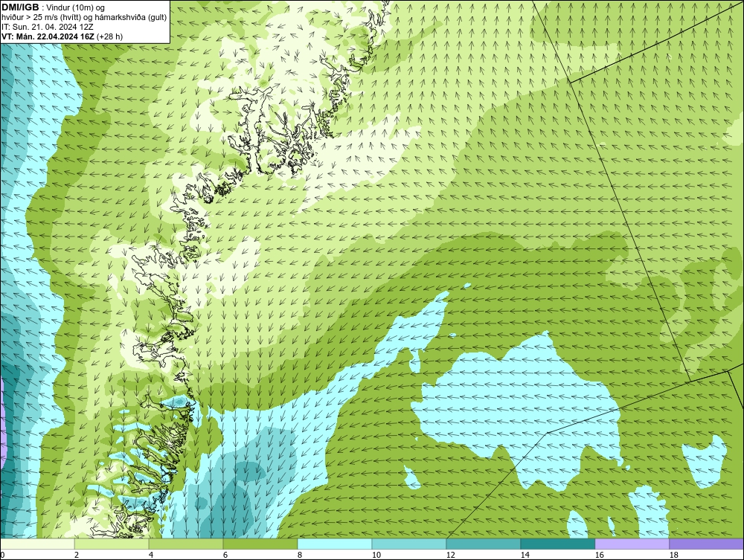
Task: Click the legend scale label '4'
Action: (x=151, y=555)
